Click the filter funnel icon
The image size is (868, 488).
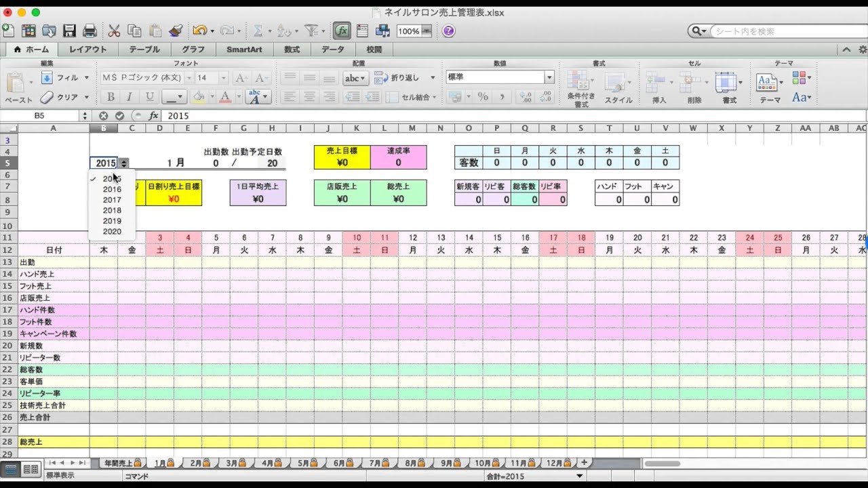[311, 30]
